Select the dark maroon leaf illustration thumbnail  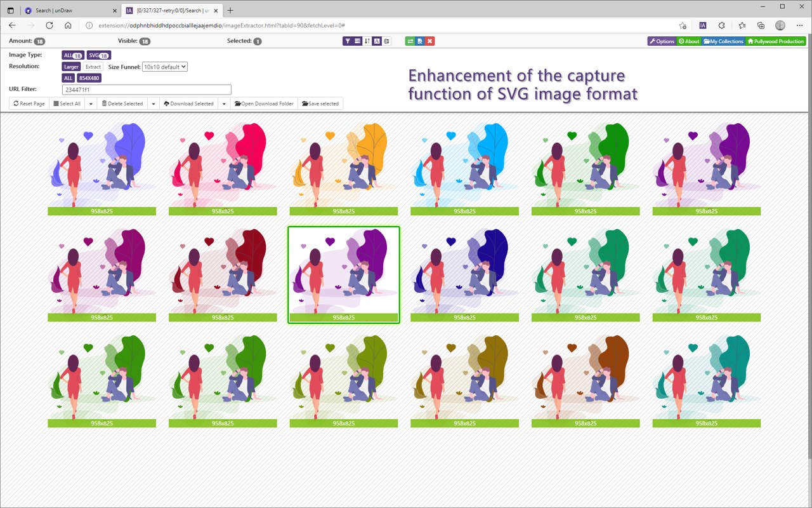[223, 274]
